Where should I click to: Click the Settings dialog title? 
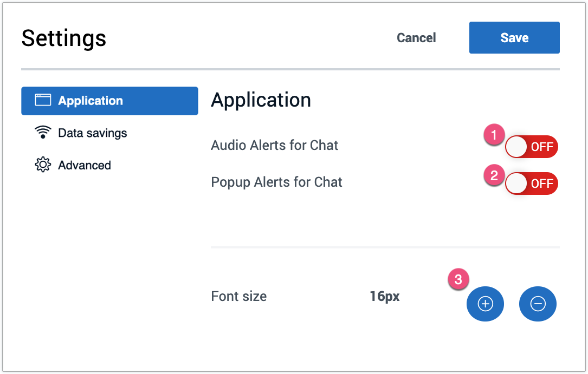pyautogui.click(x=63, y=38)
